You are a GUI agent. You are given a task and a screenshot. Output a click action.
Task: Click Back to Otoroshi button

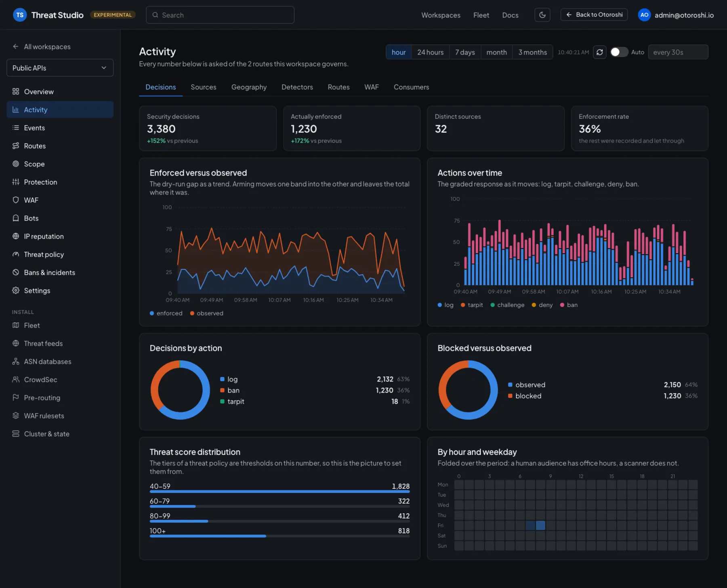click(x=594, y=15)
